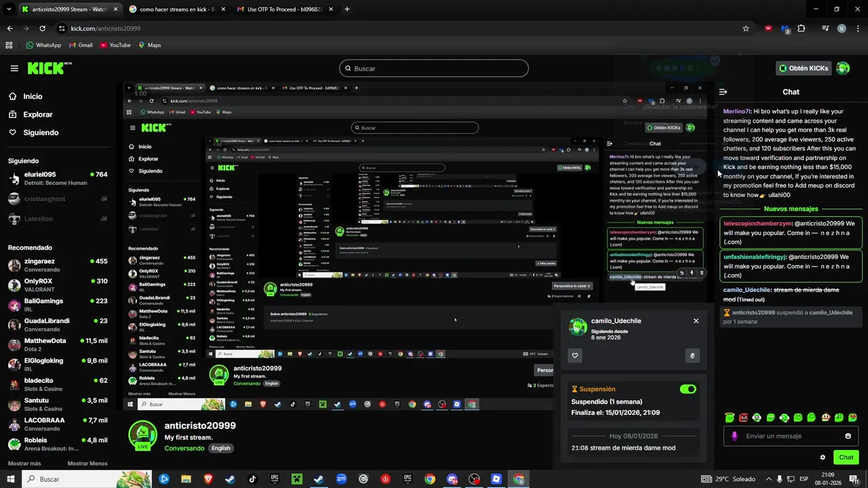868x488 pixels.
Task: Open chat settings gear icon
Action: 823,457
